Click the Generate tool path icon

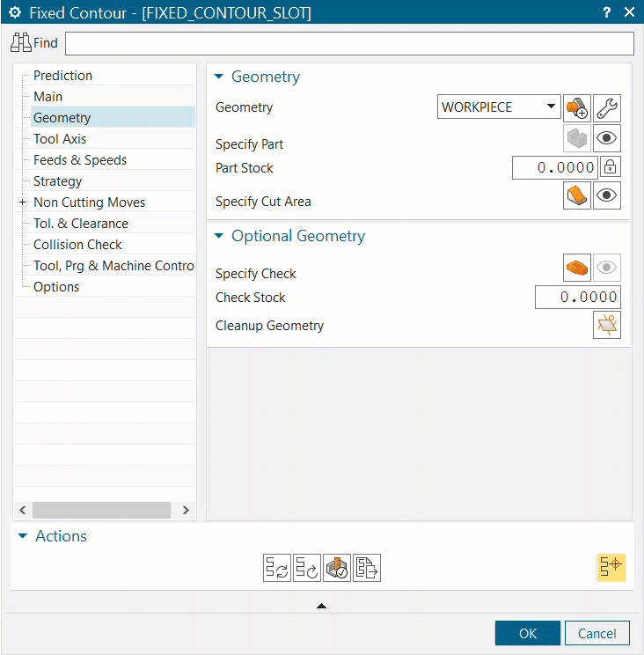277,568
